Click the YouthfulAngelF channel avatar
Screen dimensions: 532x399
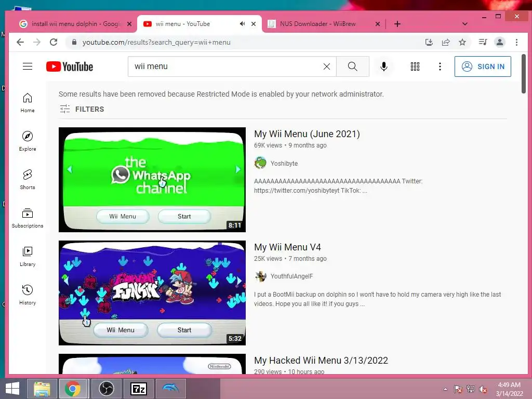260,276
